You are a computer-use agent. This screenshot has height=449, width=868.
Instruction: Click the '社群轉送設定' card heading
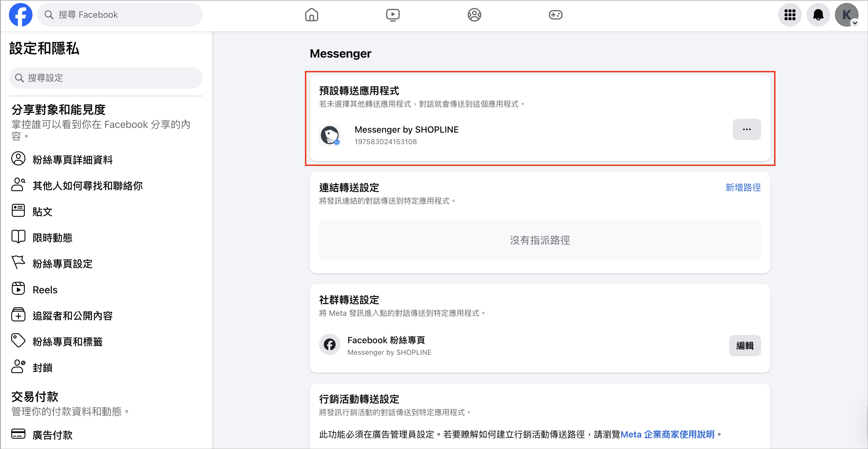[x=349, y=300]
